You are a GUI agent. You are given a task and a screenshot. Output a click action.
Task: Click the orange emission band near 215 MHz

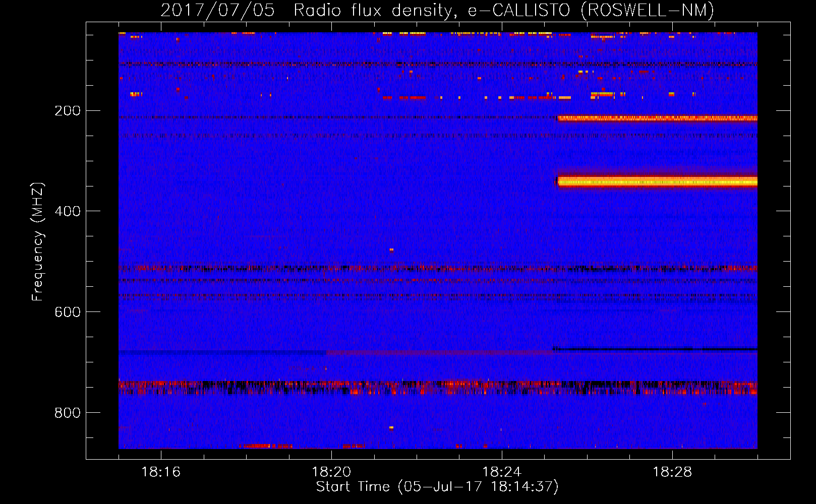[657, 118]
